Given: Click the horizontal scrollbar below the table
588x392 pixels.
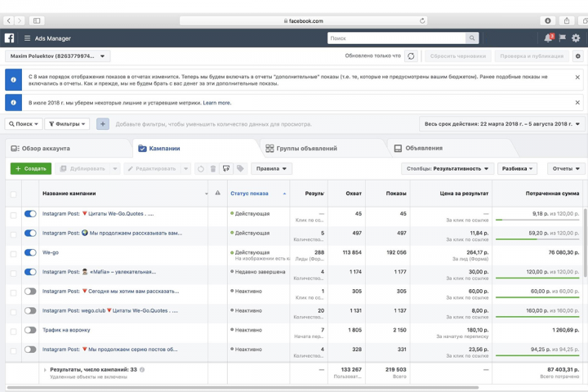Looking at the screenshot, I should tap(243, 387).
